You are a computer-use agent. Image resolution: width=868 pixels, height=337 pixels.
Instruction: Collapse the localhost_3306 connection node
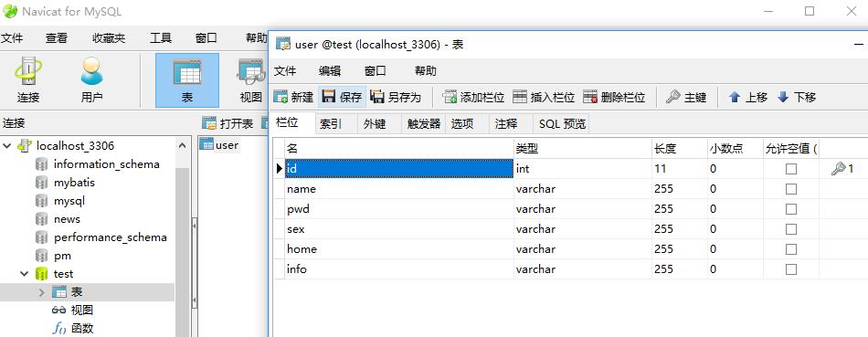pyautogui.click(x=7, y=146)
